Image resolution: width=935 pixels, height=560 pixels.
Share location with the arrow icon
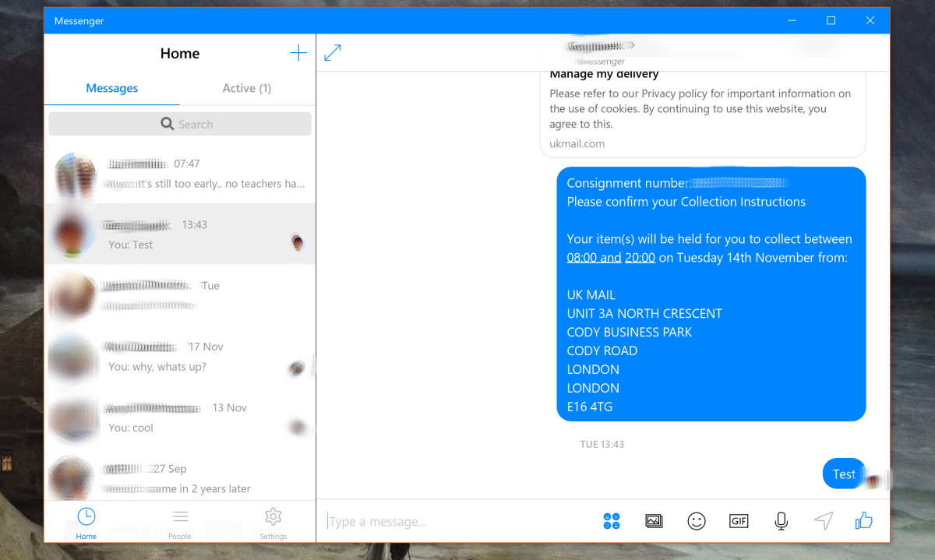pyautogui.click(x=823, y=521)
